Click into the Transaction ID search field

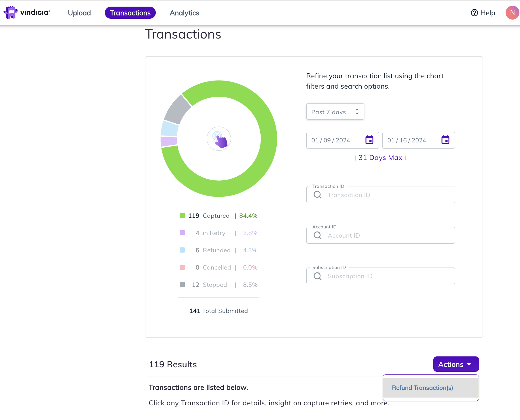point(380,195)
